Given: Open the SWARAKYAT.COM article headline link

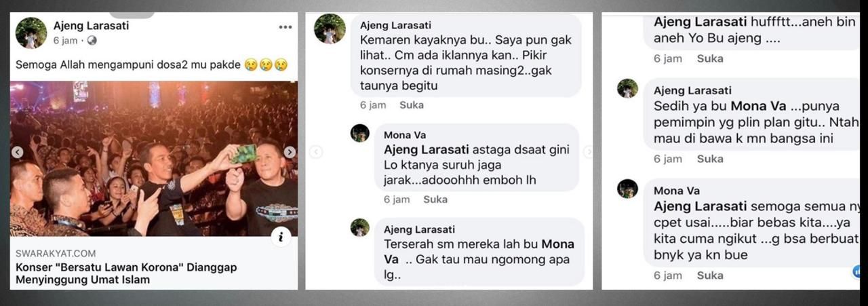Looking at the screenshot, I should (126, 273).
